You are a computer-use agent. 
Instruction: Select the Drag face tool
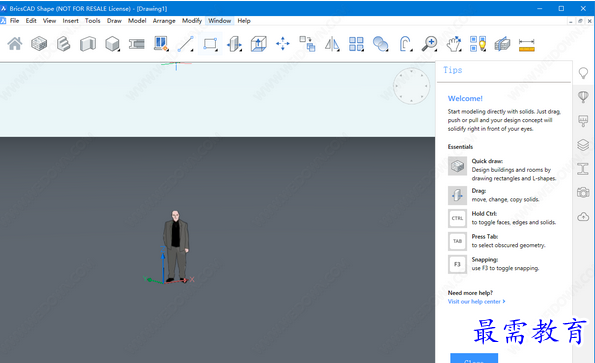click(234, 44)
